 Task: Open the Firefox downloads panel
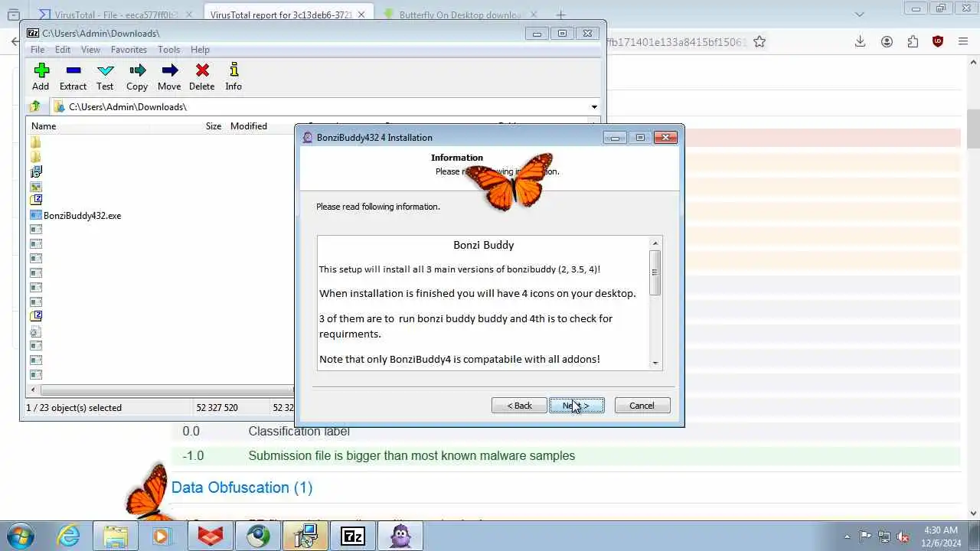(860, 42)
